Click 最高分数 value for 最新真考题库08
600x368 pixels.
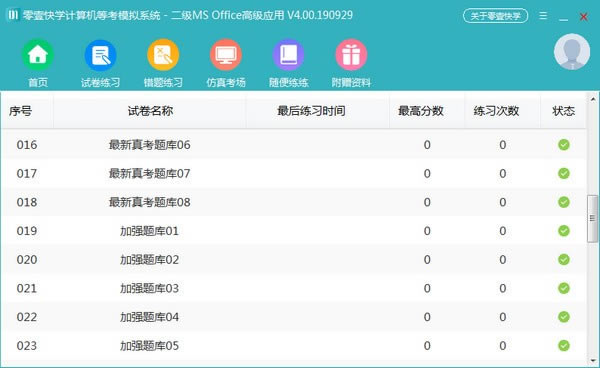point(427,202)
